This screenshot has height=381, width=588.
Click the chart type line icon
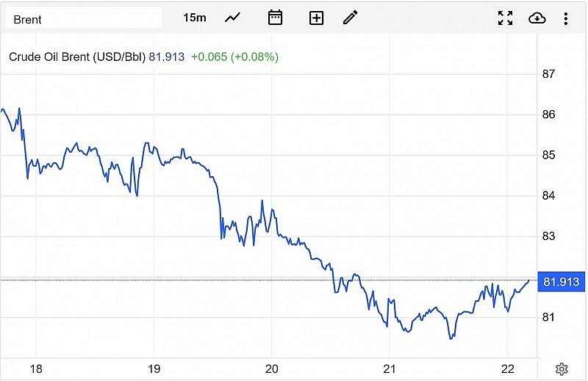point(233,18)
